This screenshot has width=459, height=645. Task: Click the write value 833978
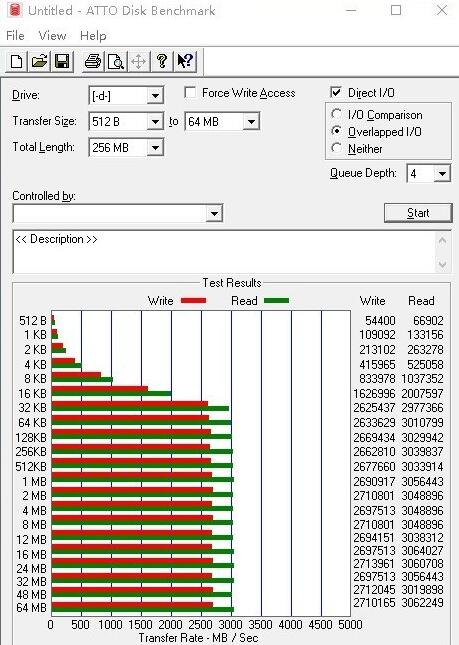pyautogui.click(x=377, y=378)
